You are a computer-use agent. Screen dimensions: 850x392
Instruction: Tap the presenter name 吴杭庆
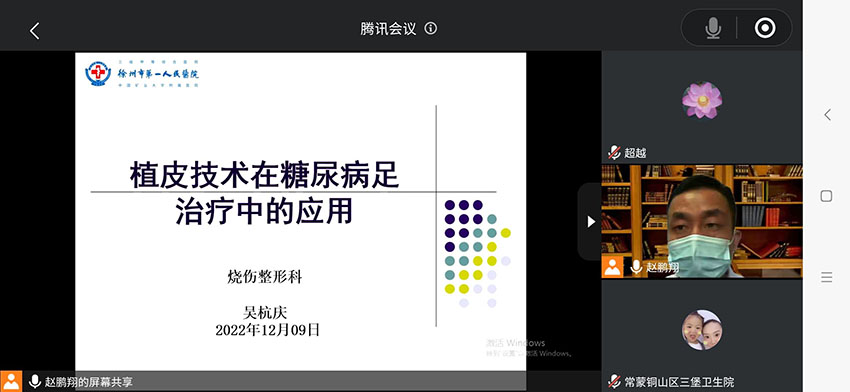click(265, 312)
